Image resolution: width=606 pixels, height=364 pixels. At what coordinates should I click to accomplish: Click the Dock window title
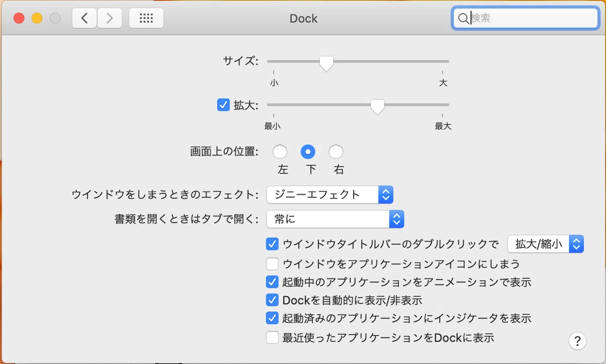point(304,19)
